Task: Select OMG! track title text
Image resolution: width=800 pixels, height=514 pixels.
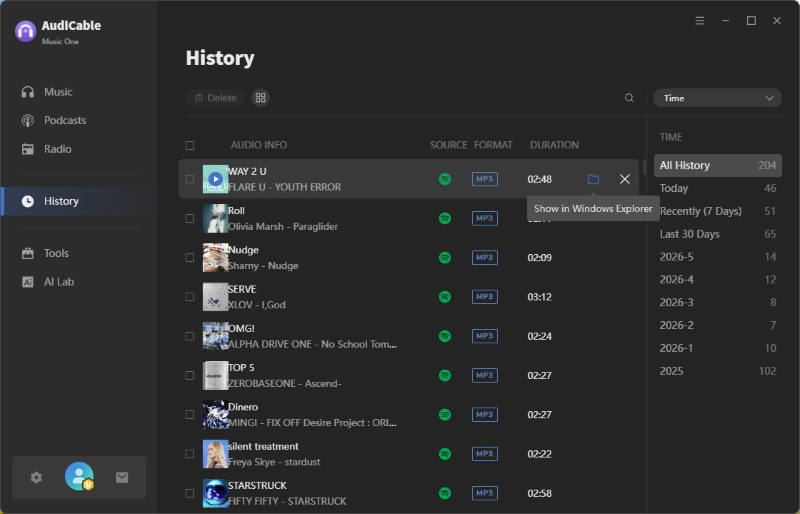Action: 241,328
